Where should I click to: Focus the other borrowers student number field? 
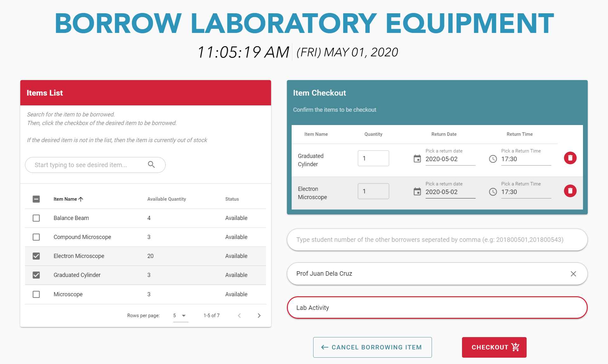(x=437, y=240)
